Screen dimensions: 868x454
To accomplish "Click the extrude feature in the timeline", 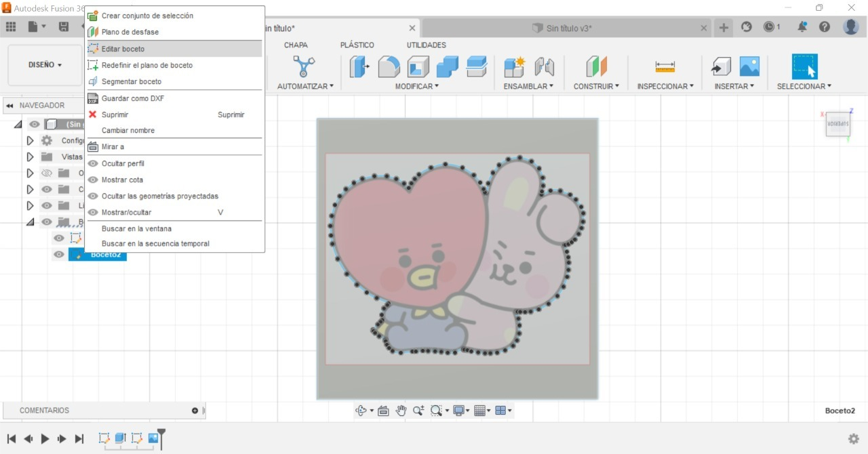I will coord(120,438).
